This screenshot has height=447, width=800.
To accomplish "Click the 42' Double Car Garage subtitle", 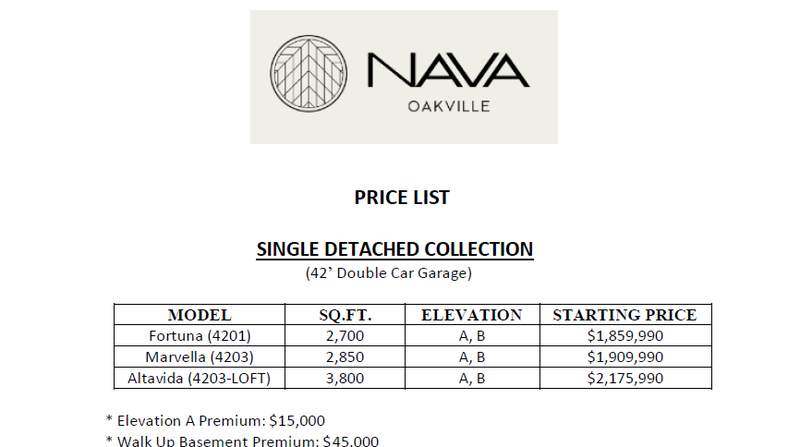I will tap(388, 272).
